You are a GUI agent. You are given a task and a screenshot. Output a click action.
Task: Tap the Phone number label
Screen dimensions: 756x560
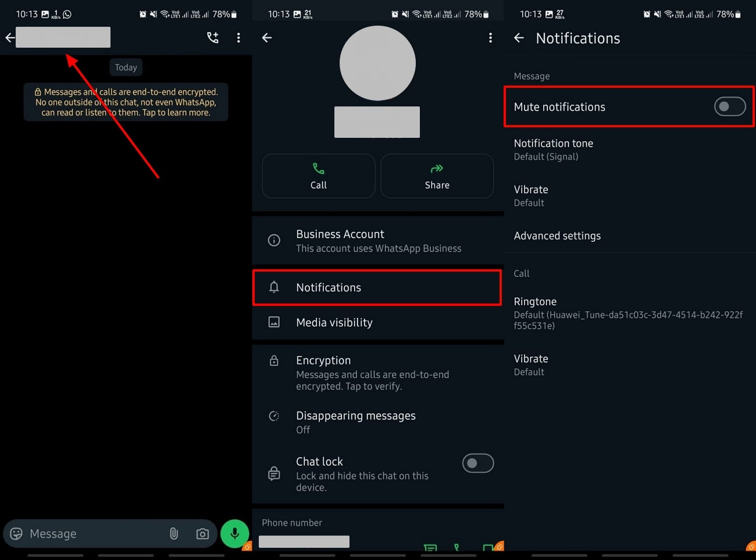292,523
